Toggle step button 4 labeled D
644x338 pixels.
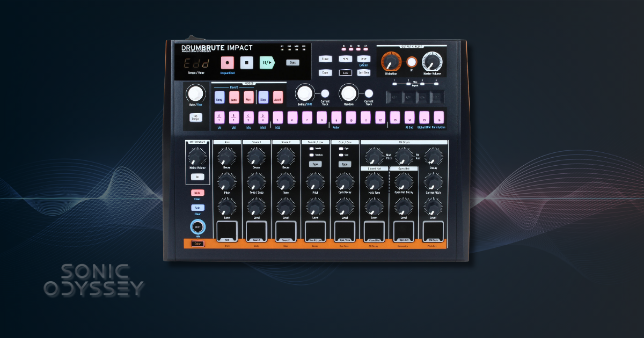pyautogui.click(x=263, y=117)
